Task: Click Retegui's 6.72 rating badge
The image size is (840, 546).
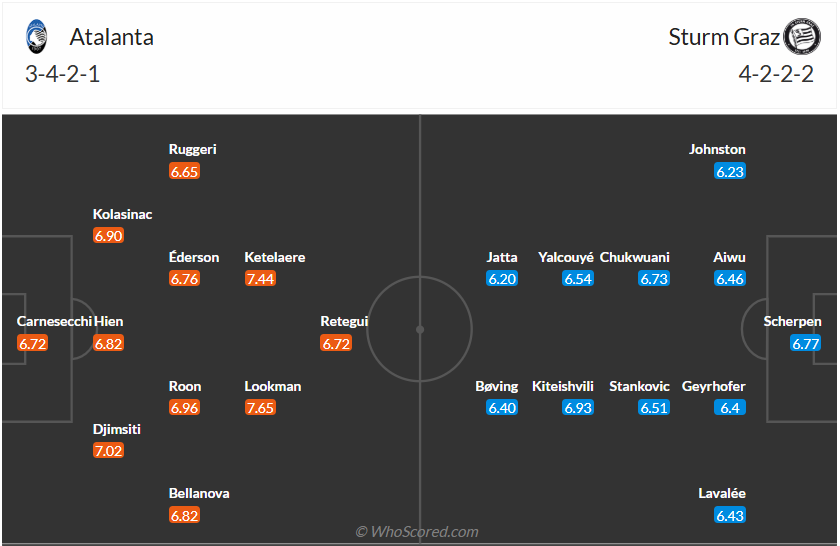Action: pos(336,343)
